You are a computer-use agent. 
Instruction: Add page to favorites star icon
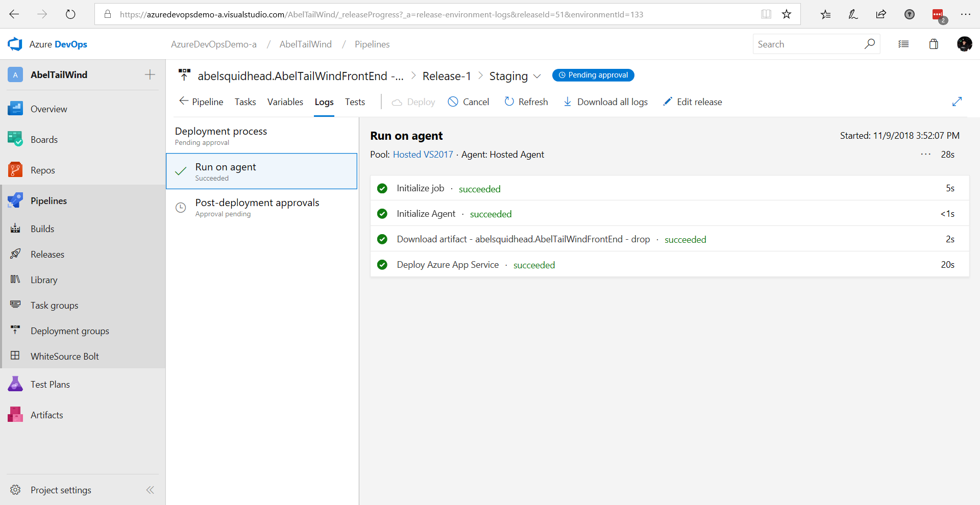(787, 14)
